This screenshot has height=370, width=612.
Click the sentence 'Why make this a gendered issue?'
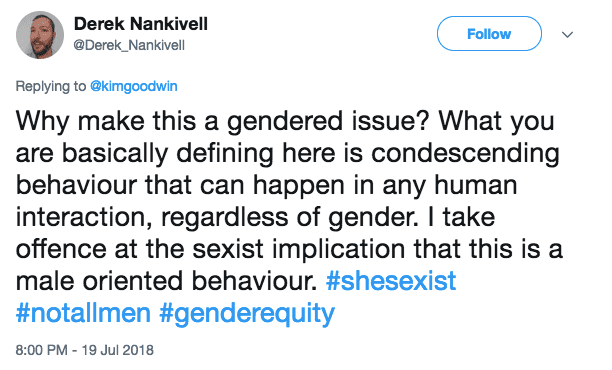(223, 121)
